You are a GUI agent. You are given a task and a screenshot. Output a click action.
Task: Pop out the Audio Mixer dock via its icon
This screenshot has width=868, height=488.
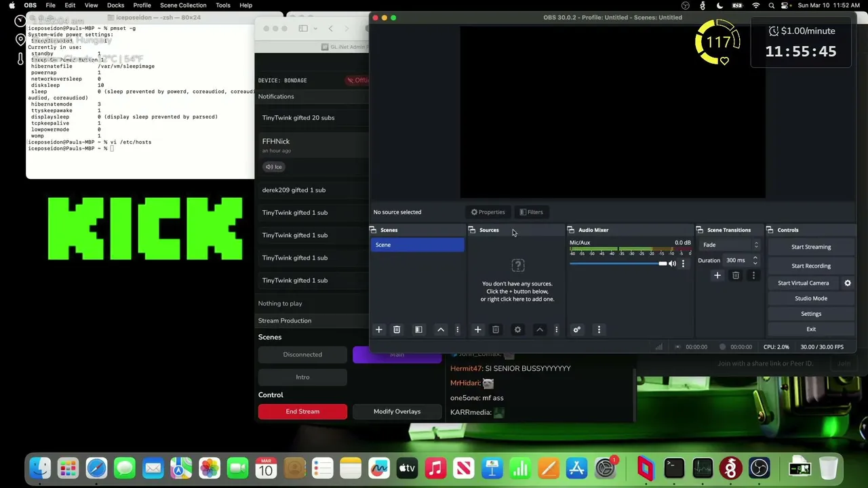571,230
